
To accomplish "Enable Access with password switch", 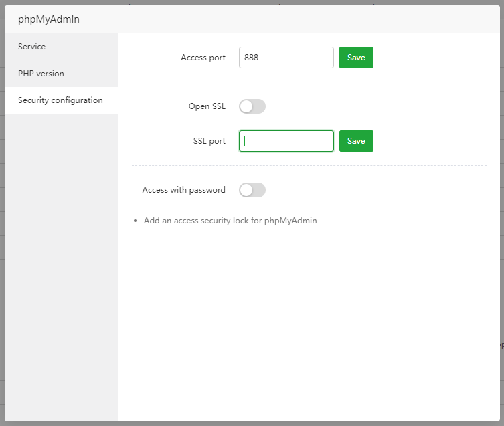I will point(252,190).
